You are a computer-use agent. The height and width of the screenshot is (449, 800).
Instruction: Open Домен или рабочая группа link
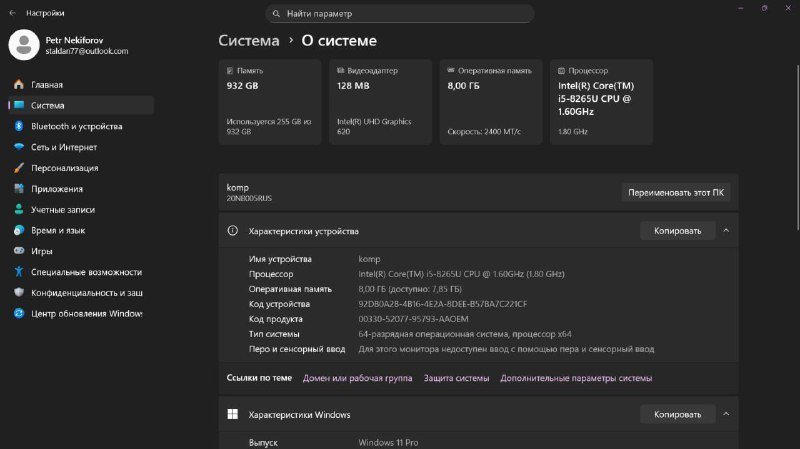pyautogui.click(x=357, y=378)
